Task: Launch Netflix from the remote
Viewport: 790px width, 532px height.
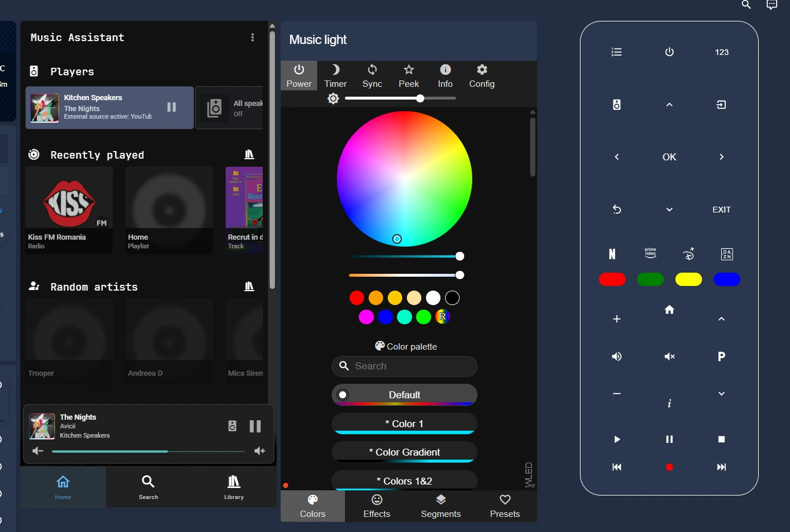Action: [x=612, y=254]
